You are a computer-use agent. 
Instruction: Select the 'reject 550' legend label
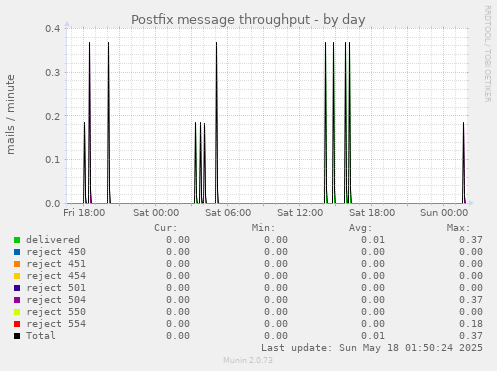(x=56, y=312)
